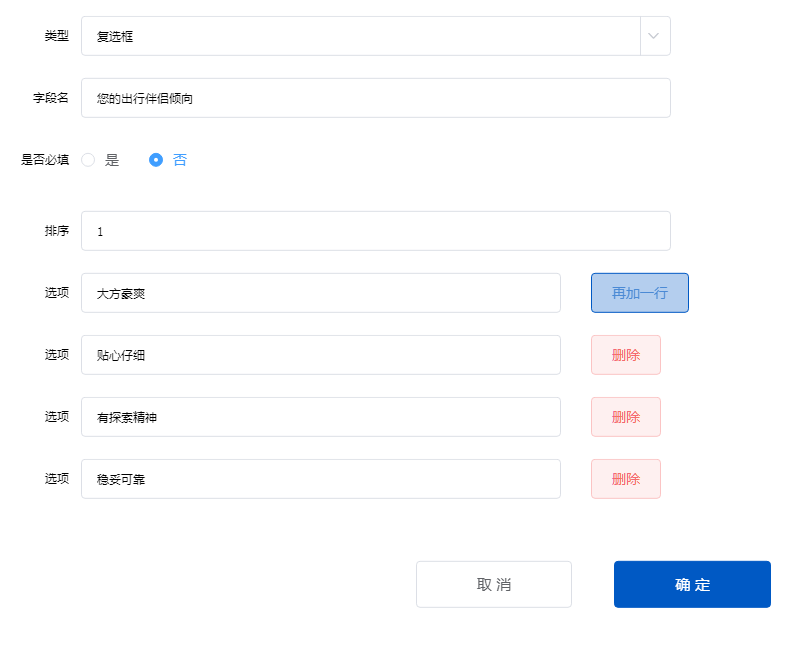Click the 类型 field label

click(x=56, y=36)
